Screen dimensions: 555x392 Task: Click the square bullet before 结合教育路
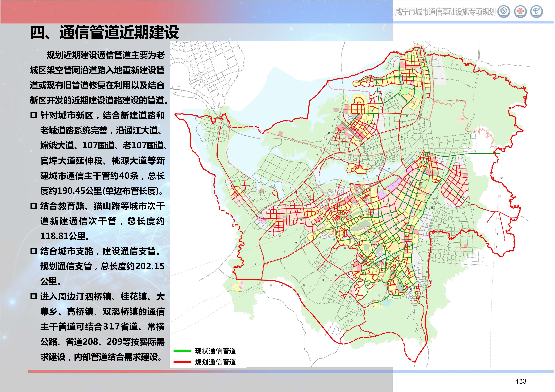[33, 206]
